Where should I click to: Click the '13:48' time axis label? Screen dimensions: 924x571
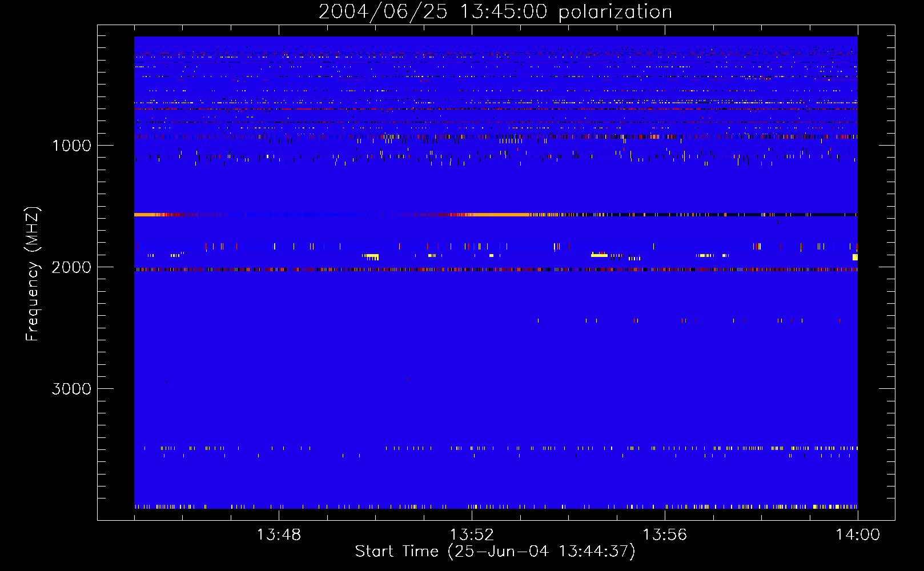tap(279, 535)
